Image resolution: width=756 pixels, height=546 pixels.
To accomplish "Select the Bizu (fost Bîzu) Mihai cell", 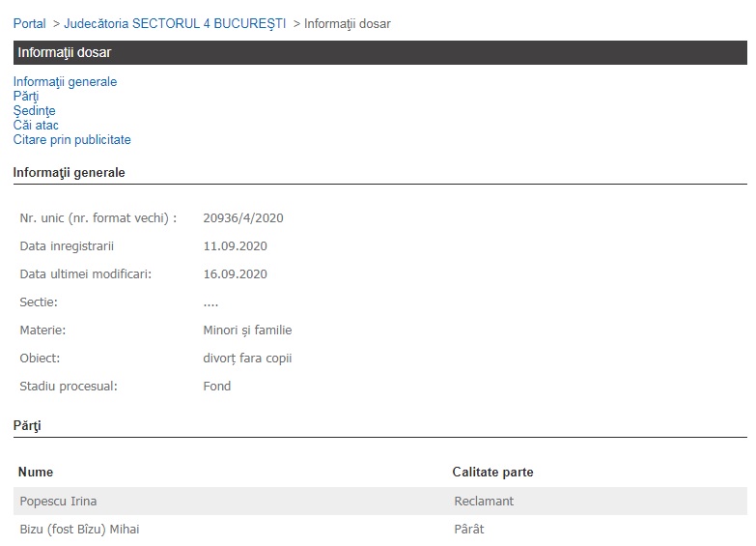I will tap(79, 530).
